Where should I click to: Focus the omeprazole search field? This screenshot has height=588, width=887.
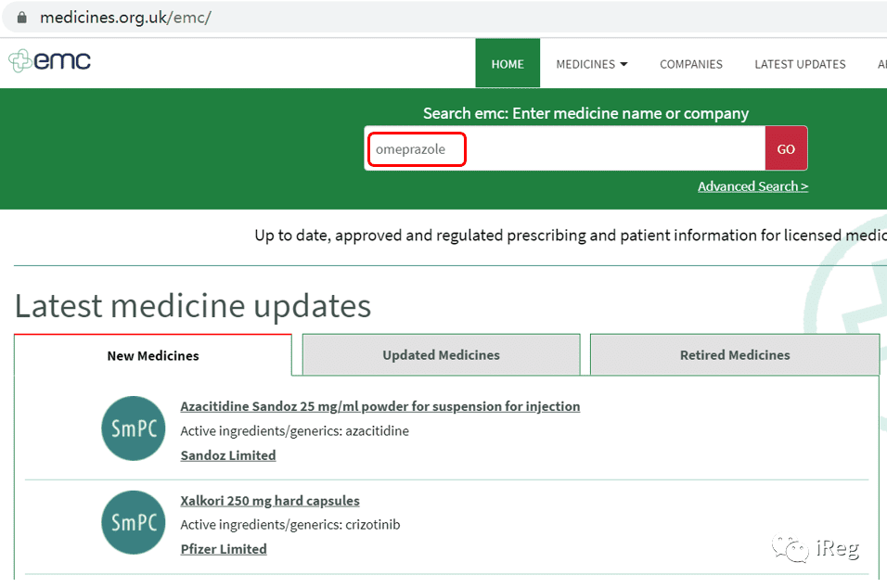point(564,148)
